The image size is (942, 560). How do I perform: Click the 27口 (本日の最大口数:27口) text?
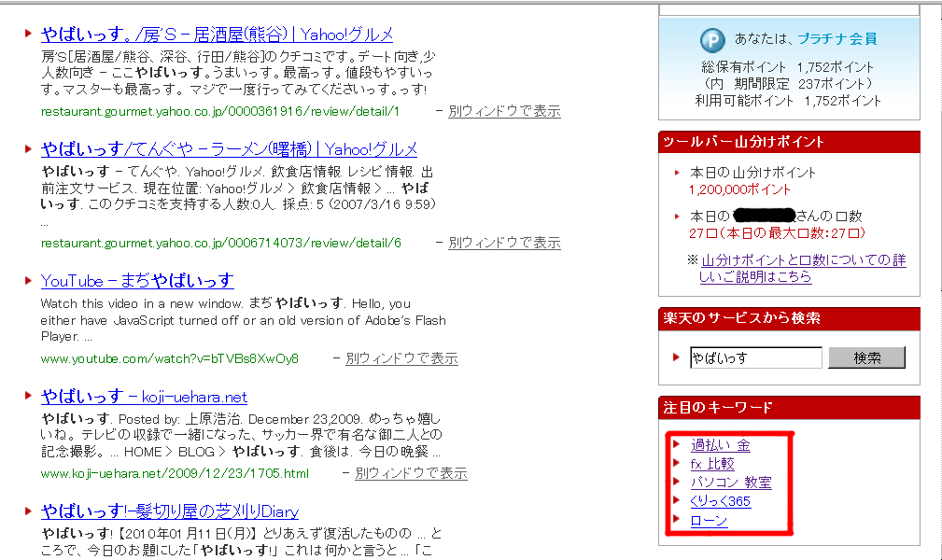point(778,233)
